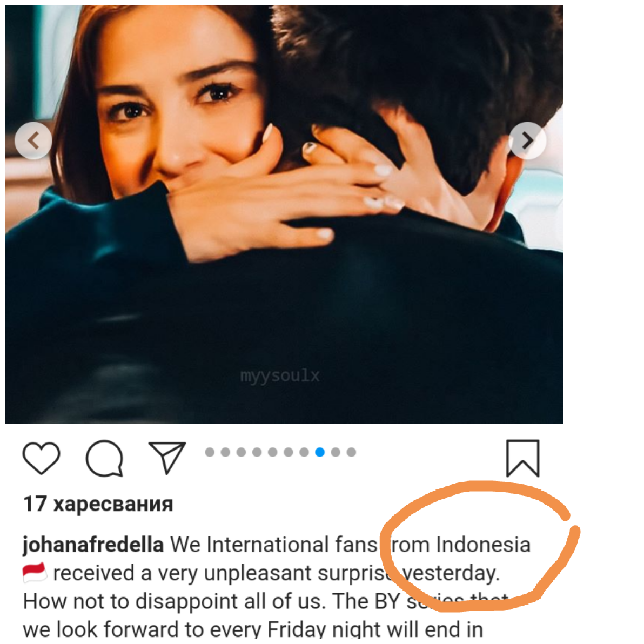Image resolution: width=644 pixels, height=644 pixels.
Task: Tap the myysoulx watermark on photo
Action: [x=280, y=376]
